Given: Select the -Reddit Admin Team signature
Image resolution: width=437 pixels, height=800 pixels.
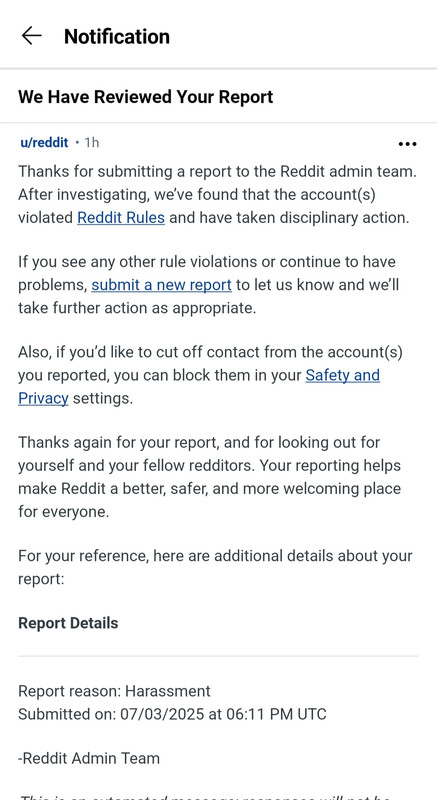Looking at the screenshot, I should (89, 758).
